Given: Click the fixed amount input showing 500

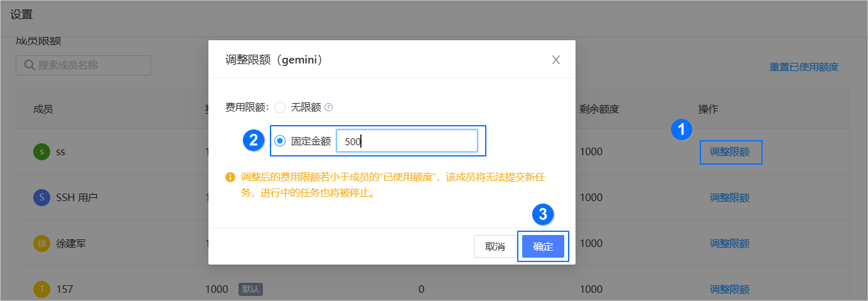Looking at the screenshot, I should pyautogui.click(x=407, y=141).
